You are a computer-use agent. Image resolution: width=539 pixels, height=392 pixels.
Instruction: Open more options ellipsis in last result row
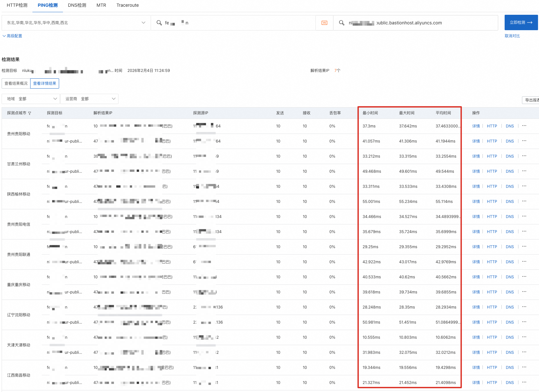pos(524,382)
